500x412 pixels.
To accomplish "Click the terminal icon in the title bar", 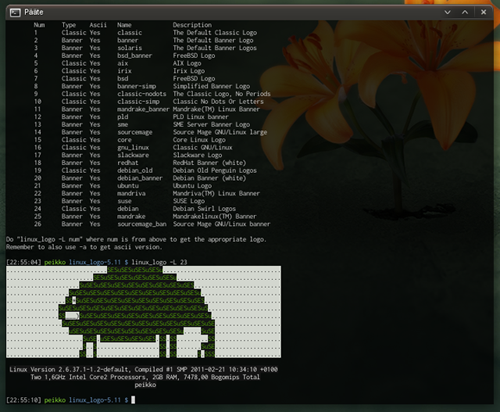I will (15, 13).
